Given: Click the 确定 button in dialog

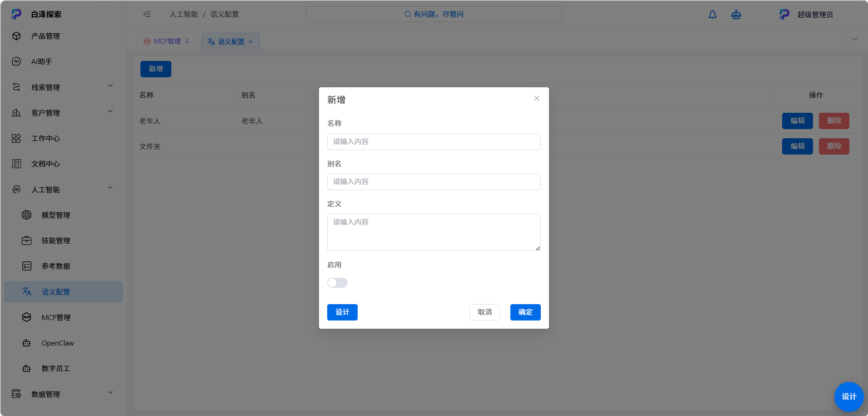Looking at the screenshot, I should (525, 312).
